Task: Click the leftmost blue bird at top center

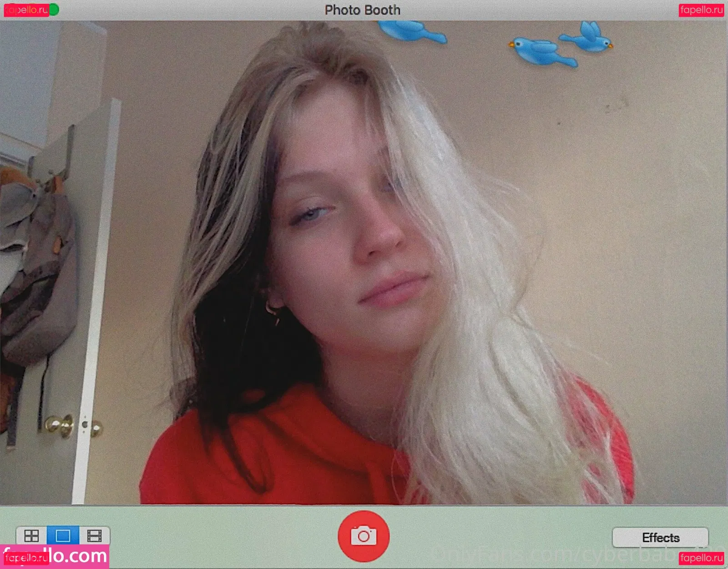Action: click(412, 31)
